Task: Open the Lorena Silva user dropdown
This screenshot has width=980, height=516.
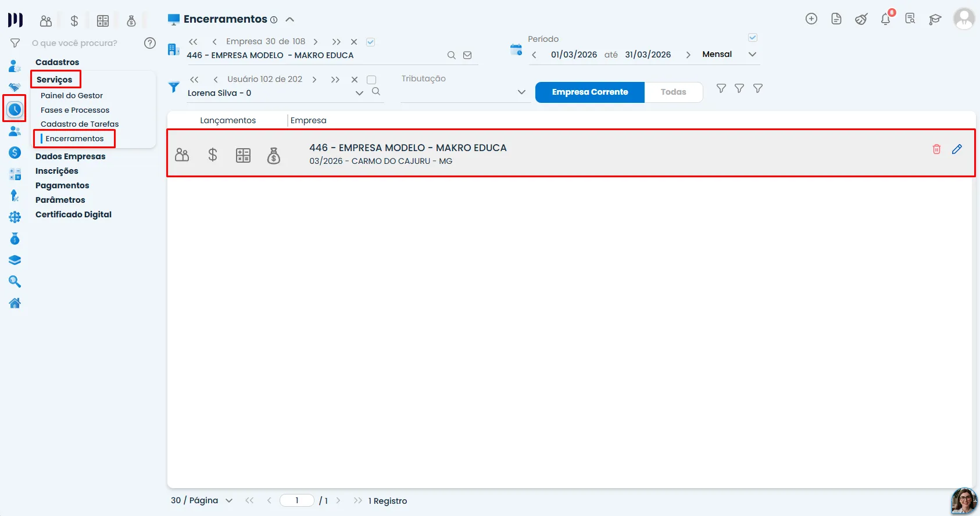Action: pos(359,93)
